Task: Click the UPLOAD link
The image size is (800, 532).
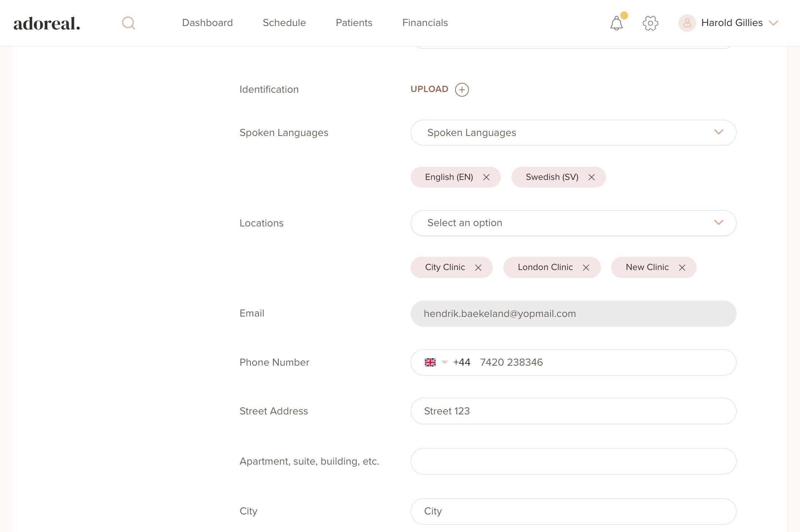Action: [429, 89]
